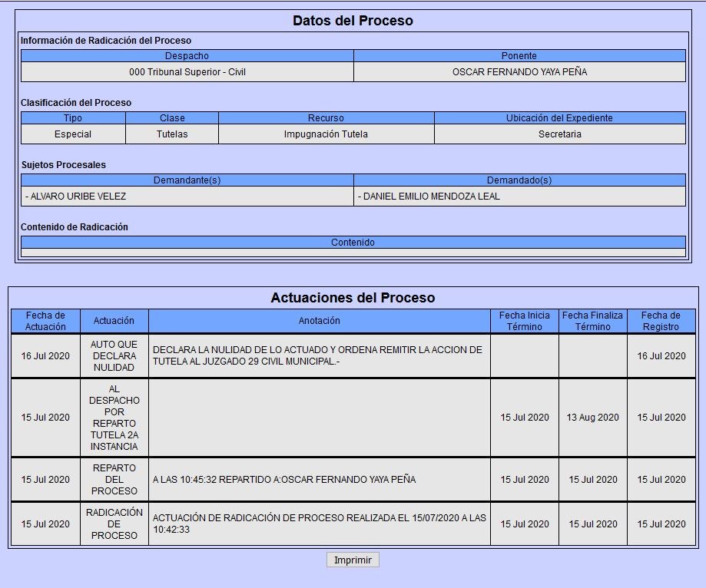Image resolution: width=706 pixels, height=588 pixels.
Task: Select the Tribunal Superior - Civil cell
Action: [187, 72]
